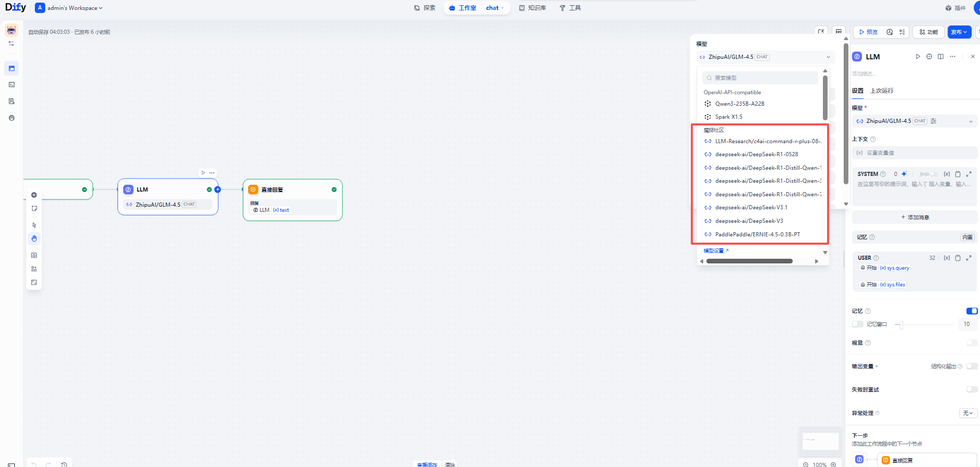Open the error handling dropdown
The image size is (980, 467).
[x=968, y=413]
